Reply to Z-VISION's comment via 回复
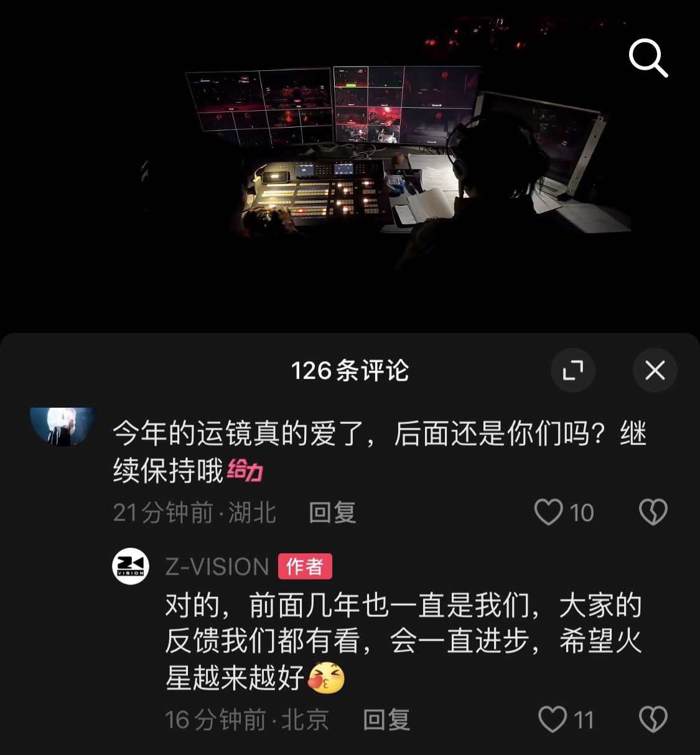Image resolution: width=700 pixels, height=755 pixels. 386,720
